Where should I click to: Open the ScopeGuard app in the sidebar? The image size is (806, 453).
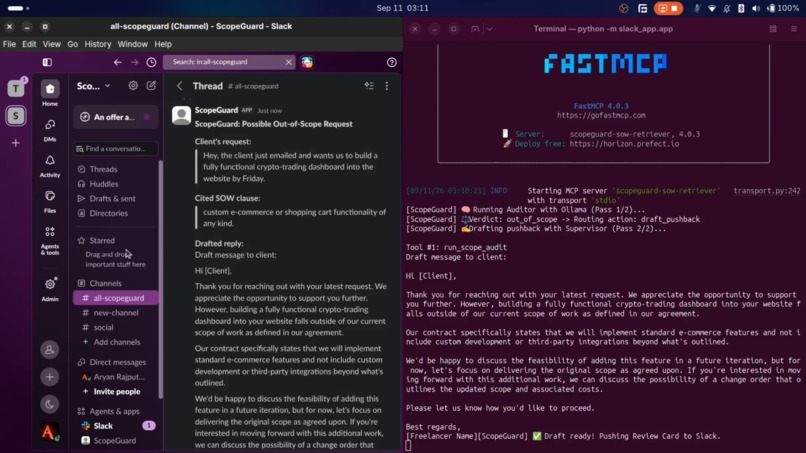click(x=115, y=441)
